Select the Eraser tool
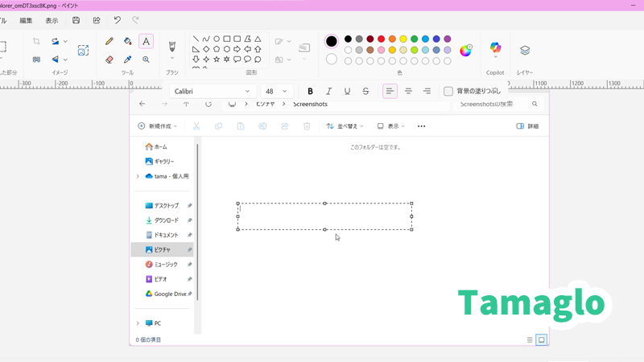 pyautogui.click(x=109, y=60)
